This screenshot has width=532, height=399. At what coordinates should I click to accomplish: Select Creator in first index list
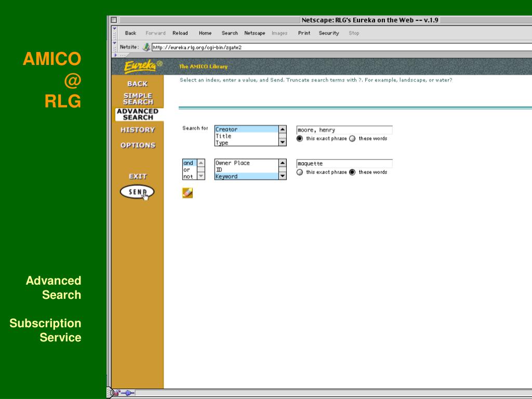pyautogui.click(x=246, y=129)
